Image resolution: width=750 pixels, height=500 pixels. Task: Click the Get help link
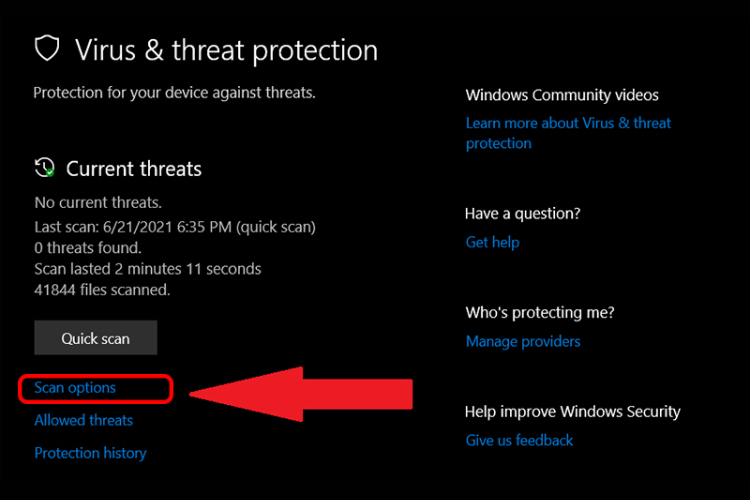(492, 242)
